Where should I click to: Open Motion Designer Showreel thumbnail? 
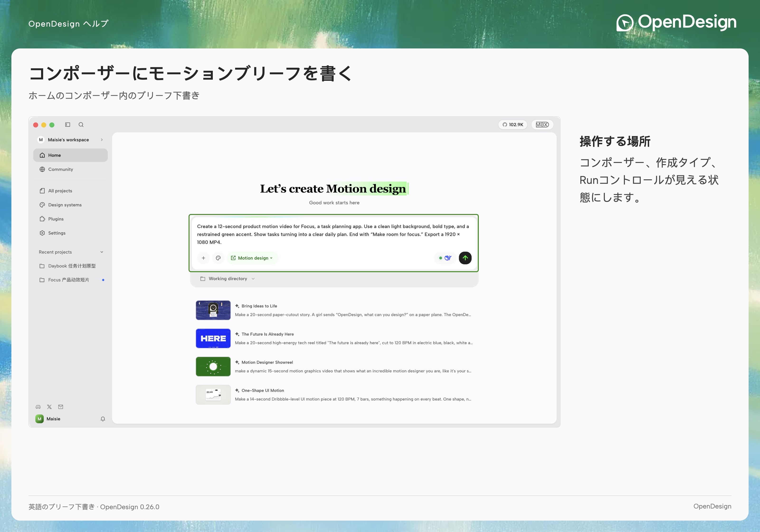point(213,366)
